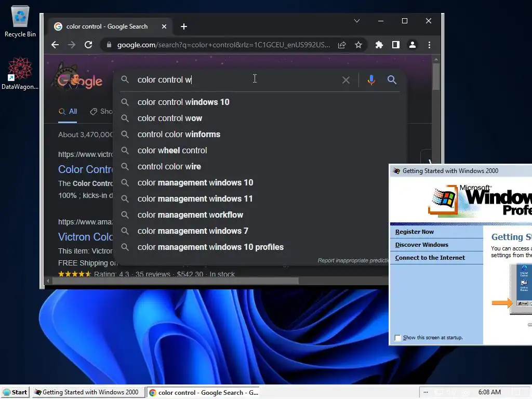Open the Chrome side panel icon
532x399 pixels.
pyautogui.click(x=395, y=45)
